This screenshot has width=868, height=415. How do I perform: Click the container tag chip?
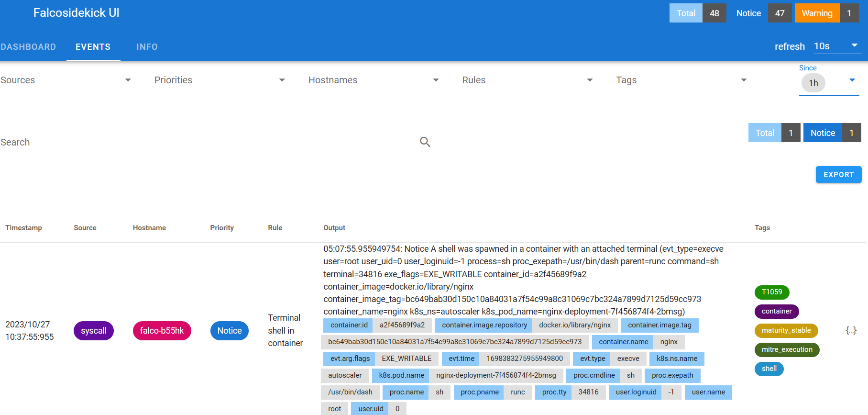pyautogui.click(x=777, y=311)
